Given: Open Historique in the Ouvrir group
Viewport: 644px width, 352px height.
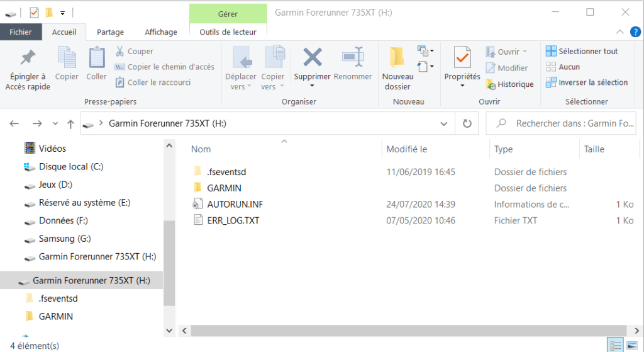Looking at the screenshot, I should (x=509, y=84).
